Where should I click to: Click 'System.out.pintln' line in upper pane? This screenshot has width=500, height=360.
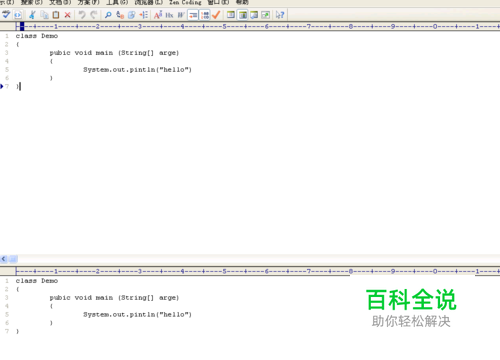(137, 70)
